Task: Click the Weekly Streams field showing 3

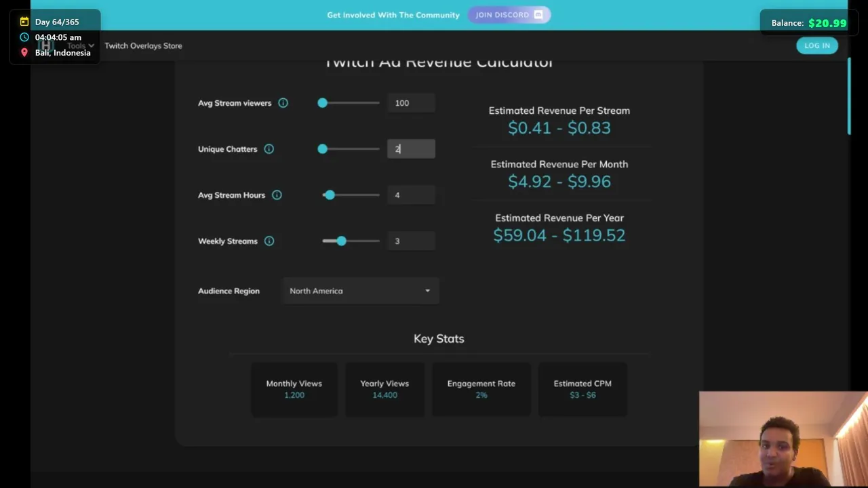Action: tap(411, 241)
